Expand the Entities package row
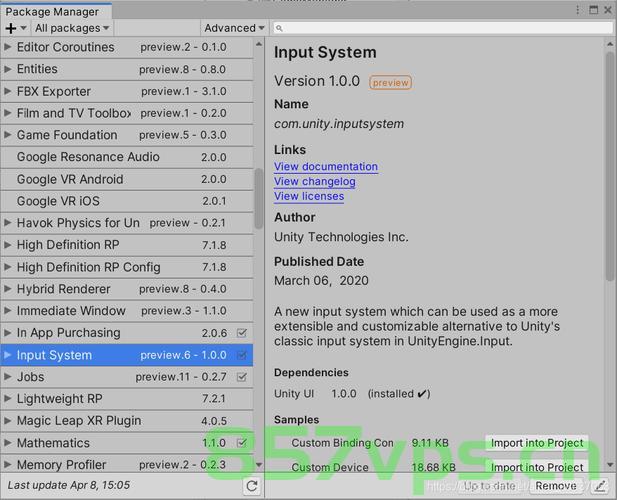 tap(7, 69)
